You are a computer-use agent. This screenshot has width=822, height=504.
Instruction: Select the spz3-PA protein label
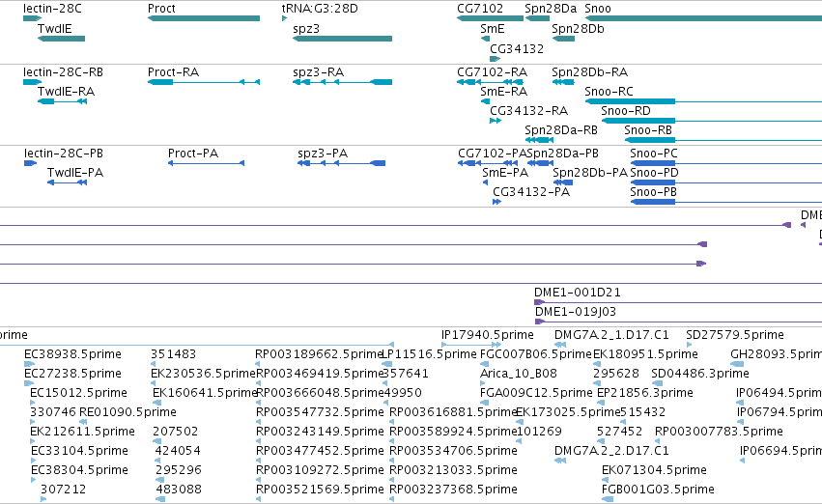(323, 153)
